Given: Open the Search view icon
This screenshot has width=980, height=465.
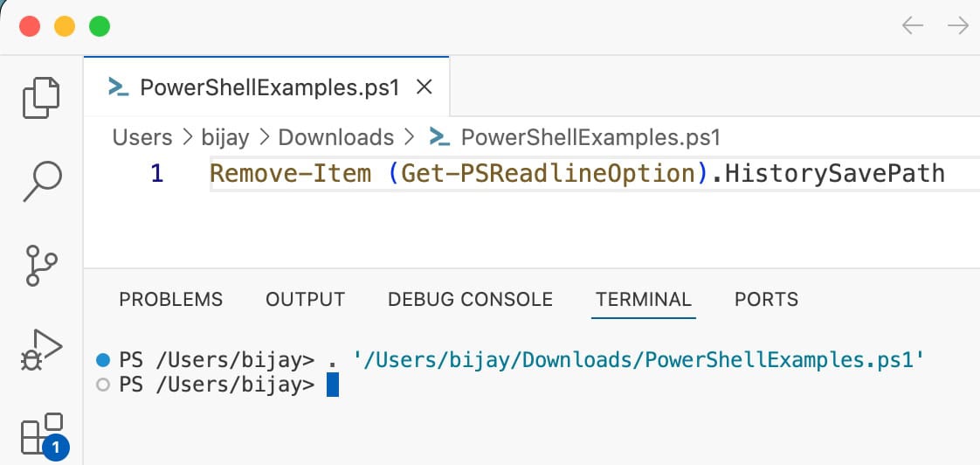Looking at the screenshot, I should click(x=42, y=182).
